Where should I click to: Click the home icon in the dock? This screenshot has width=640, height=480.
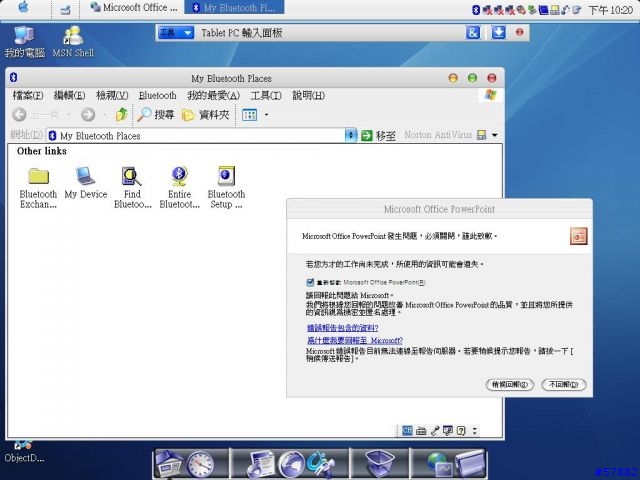pos(169,463)
